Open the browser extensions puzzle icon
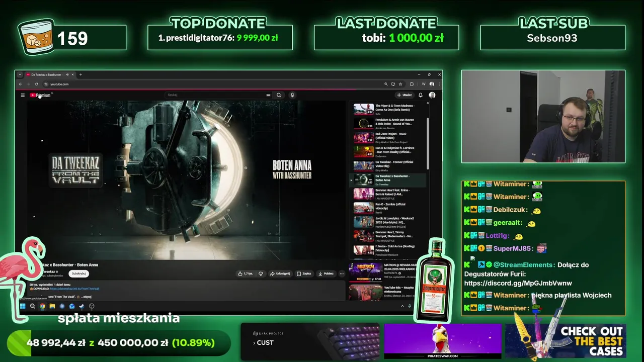644x362 pixels. [412, 84]
